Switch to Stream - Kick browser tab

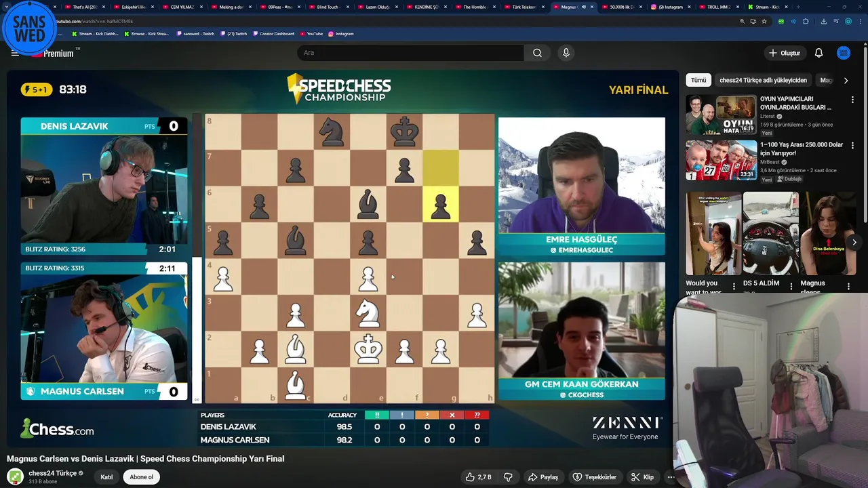(x=766, y=7)
